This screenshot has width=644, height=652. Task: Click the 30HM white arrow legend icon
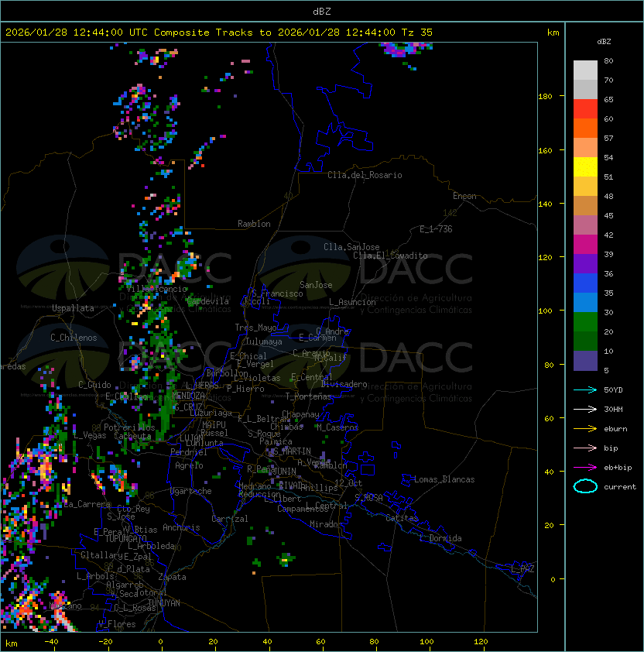tap(585, 409)
